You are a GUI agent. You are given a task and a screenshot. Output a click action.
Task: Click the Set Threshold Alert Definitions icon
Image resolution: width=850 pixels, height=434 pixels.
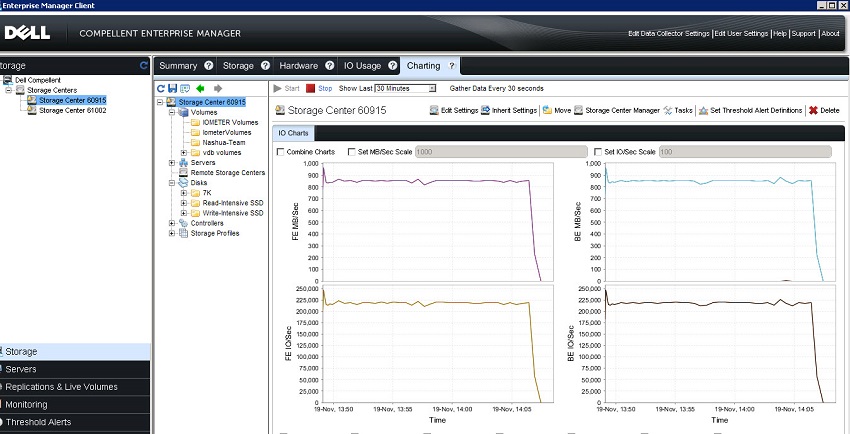click(x=704, y=110)
